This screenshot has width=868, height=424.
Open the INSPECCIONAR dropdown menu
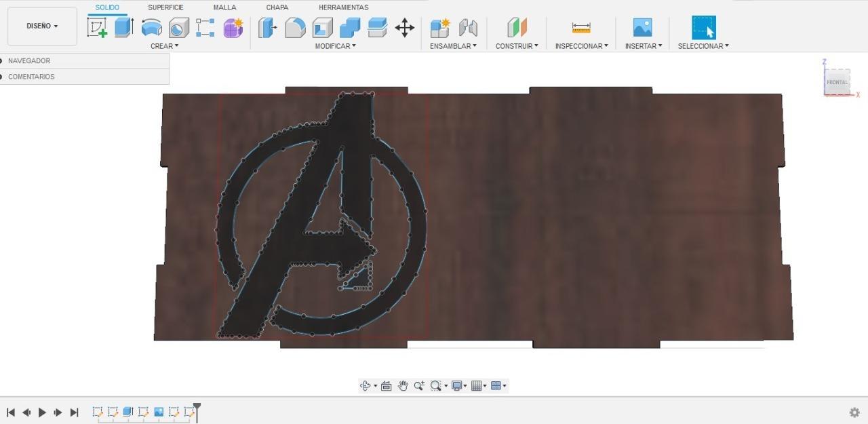pos(581,46)
